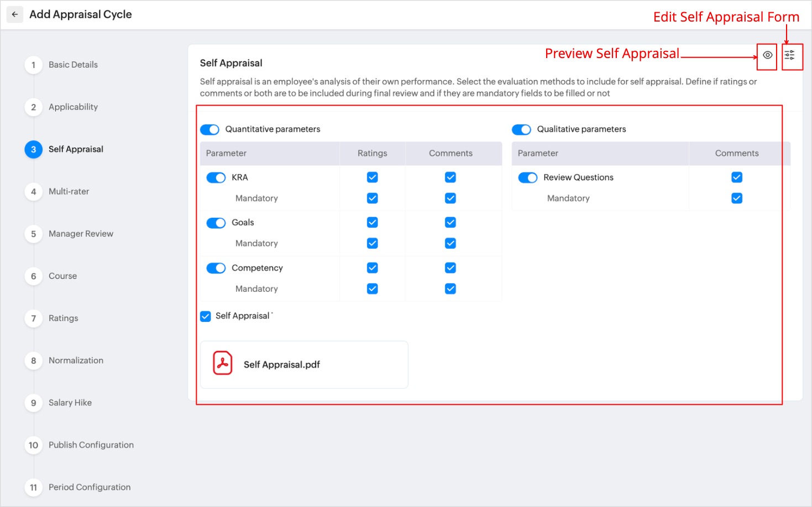
Task: Open the Self Appraisal.pdf file icon
Action: [x=223, y=363]
